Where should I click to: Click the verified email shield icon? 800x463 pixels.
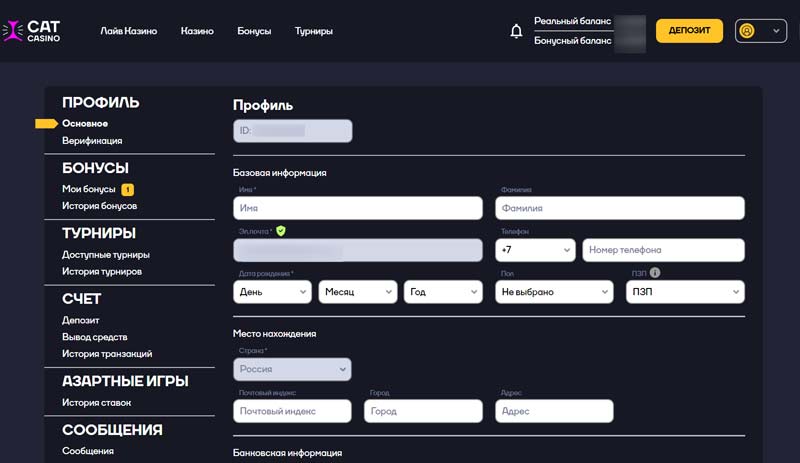(x=281, y=231)
